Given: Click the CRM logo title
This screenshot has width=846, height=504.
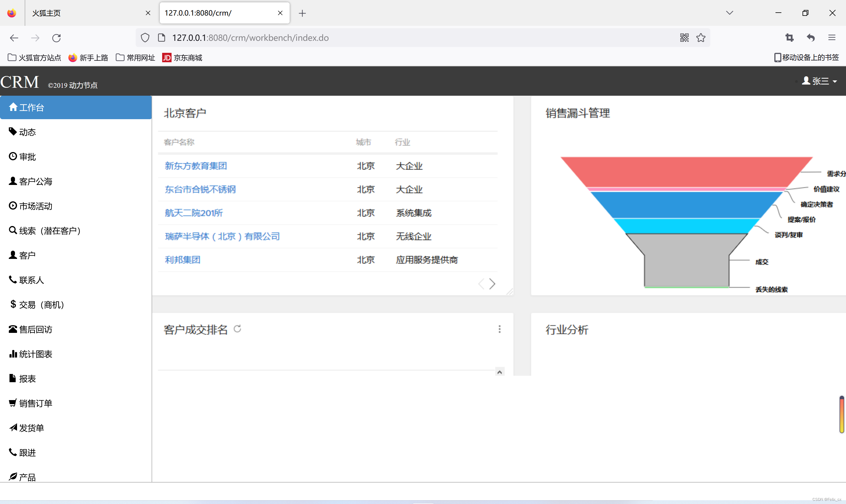Looking at the screenshot, I should [x=20, y=82].
